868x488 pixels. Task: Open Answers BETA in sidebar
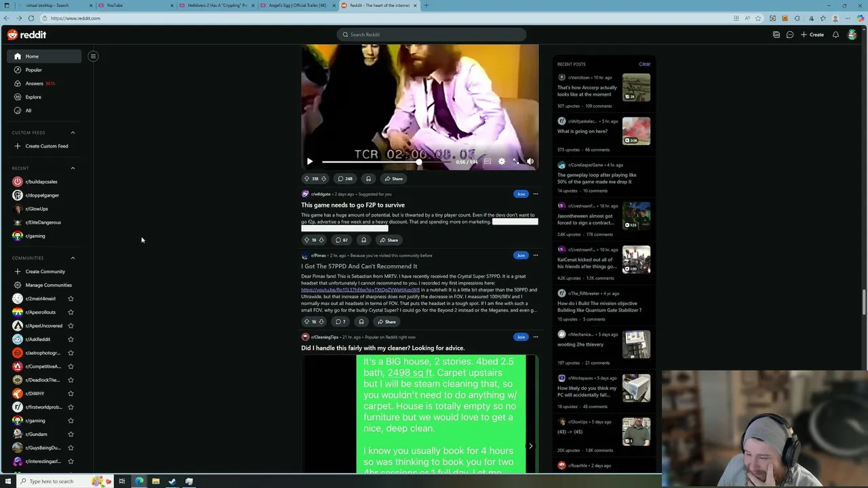[x=45, y=83]
